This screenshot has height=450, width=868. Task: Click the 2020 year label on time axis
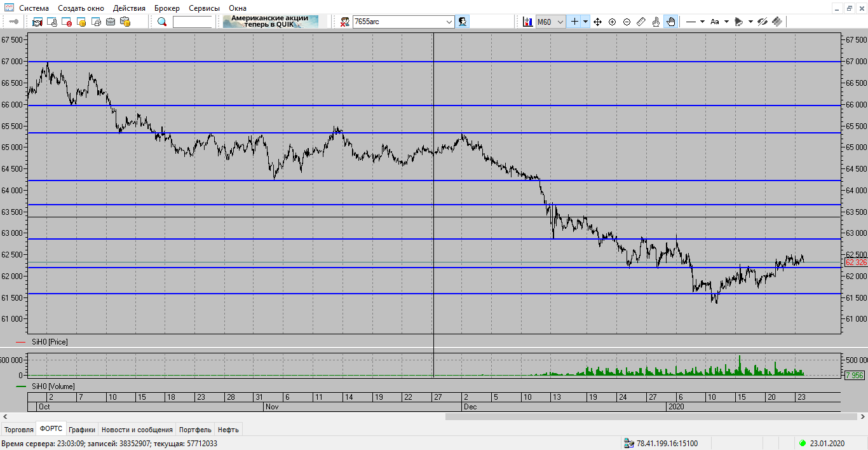(675, 406)
